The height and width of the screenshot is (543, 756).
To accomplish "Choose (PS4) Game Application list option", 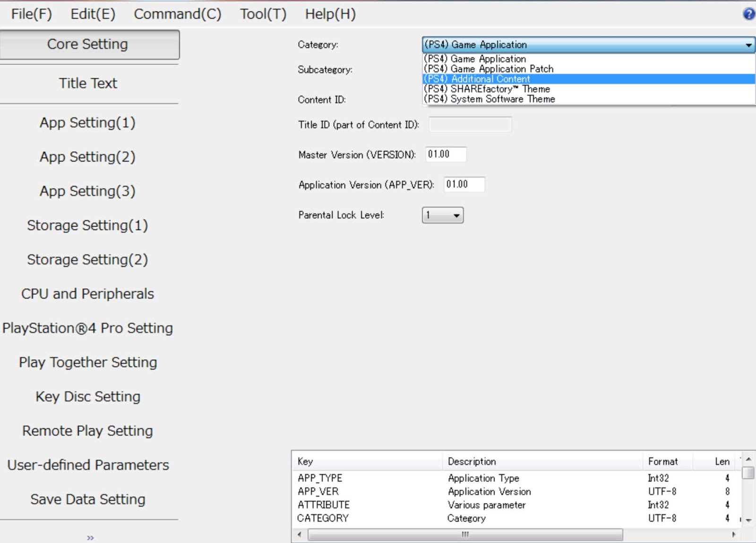I will coord(588,59).
